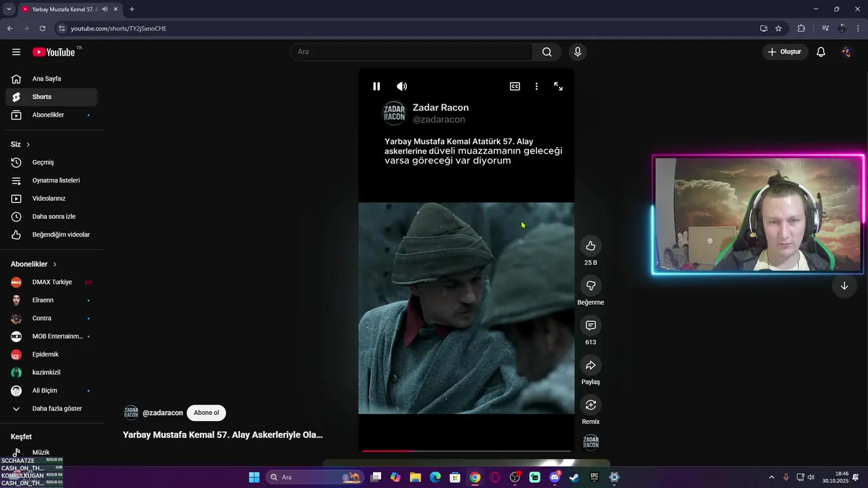The width and height of the screenshot is (868, 488).
Task: Select Shorts in the sidebar
Action: (52, 97)
